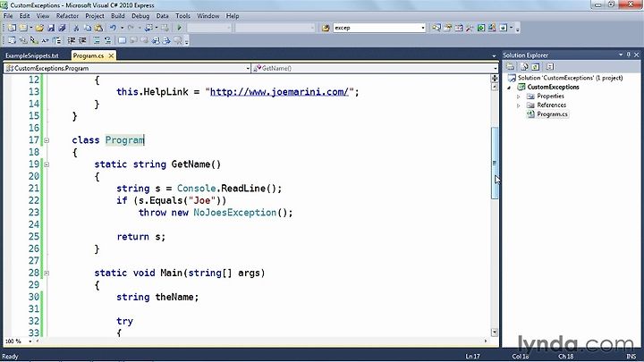
Task: Open the Undo history dropdown arrow
Action: 122,28
